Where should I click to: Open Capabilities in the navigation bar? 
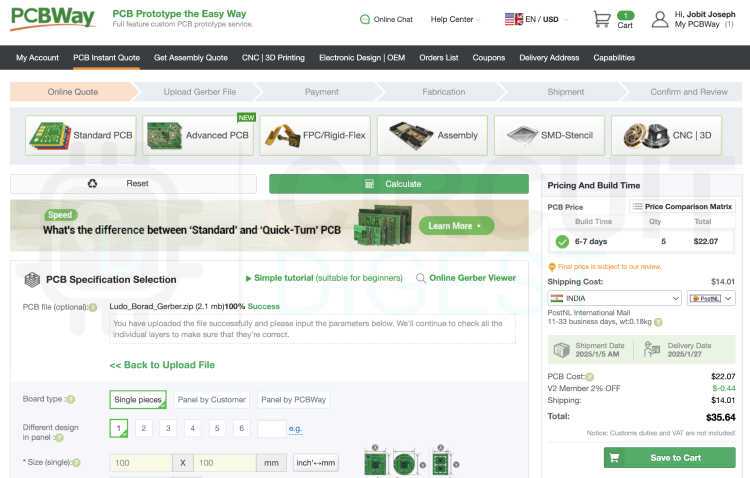[614, 58]
